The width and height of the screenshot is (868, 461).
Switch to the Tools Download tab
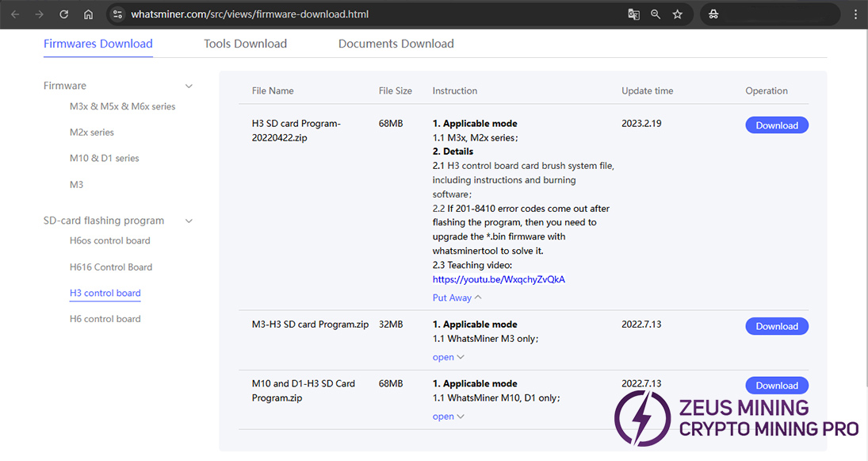tap(245, 44)
